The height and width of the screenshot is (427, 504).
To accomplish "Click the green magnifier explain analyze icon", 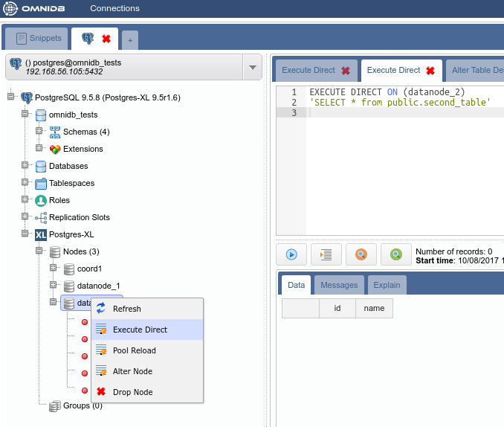I will (x=396, y=254).
